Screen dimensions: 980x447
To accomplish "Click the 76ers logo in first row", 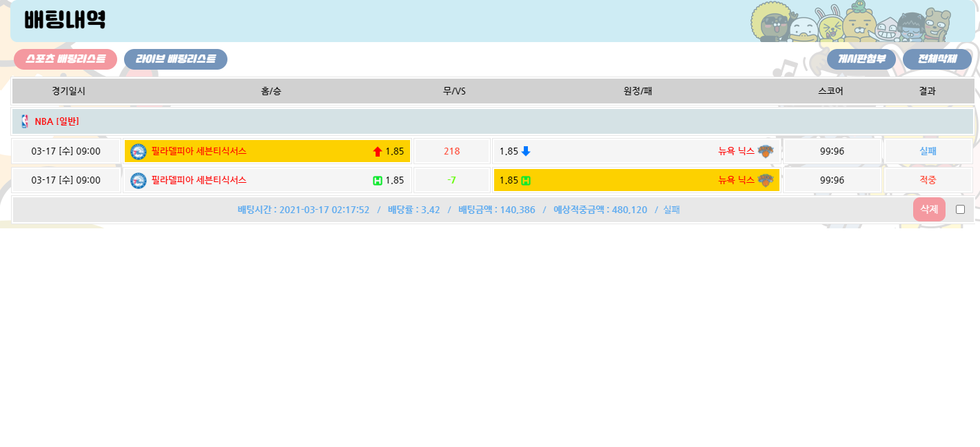I will 139,152.
